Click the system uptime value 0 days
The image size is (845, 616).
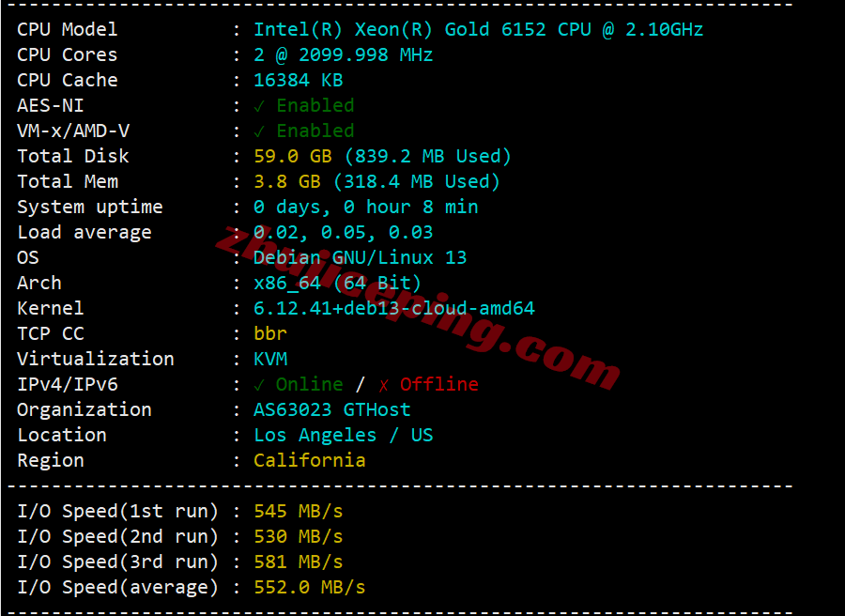coord(366,207)
